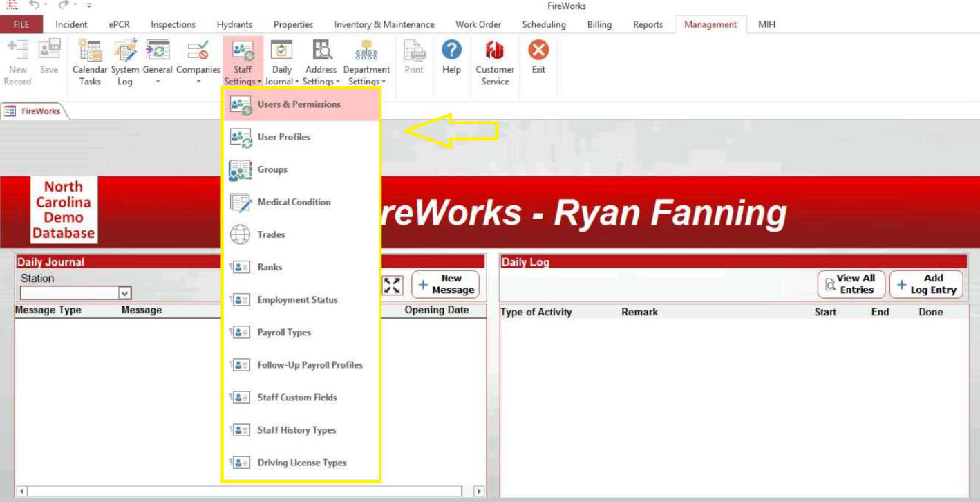Image resolution: width=980 pixels, height=502 pixels.
Task: Open Customer Service
Action: [x=495, y=64]
